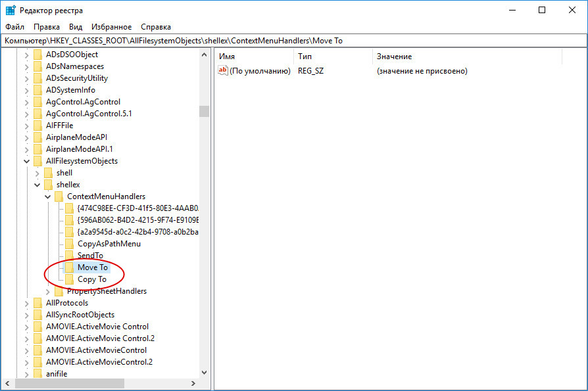Select the CopyAsPathMenu key

click(x=109, y=244)
